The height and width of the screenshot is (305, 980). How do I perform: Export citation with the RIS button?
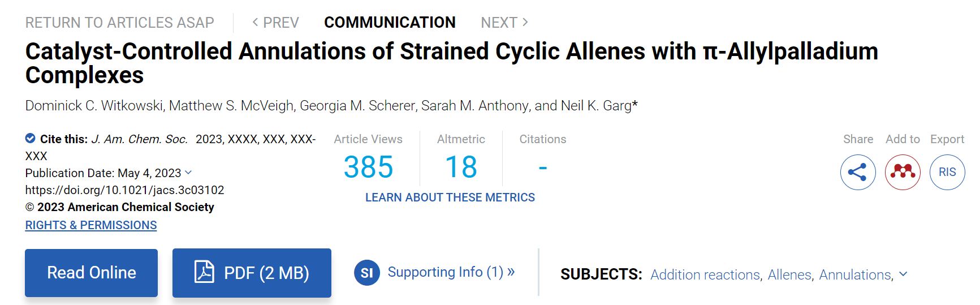[947, 172]
